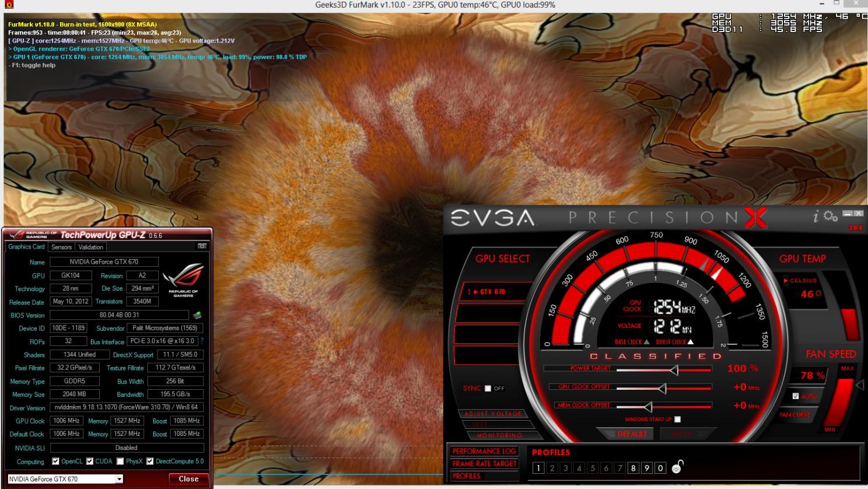Click the fan speed arrow marker
This screenshot has height=489, width=868.
859,385
